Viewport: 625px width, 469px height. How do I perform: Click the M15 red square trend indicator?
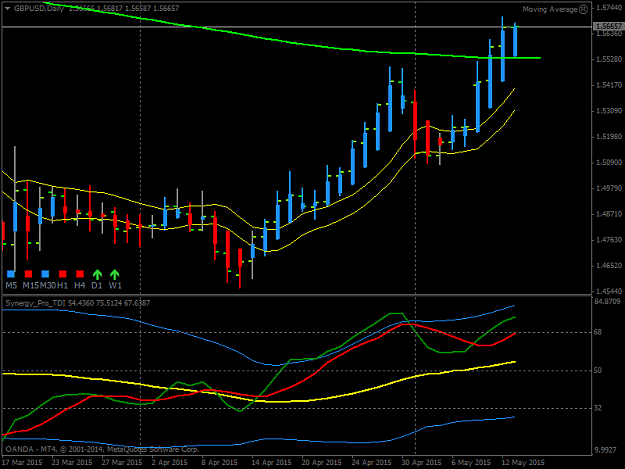pyautogui.click(x=28, y=274)
